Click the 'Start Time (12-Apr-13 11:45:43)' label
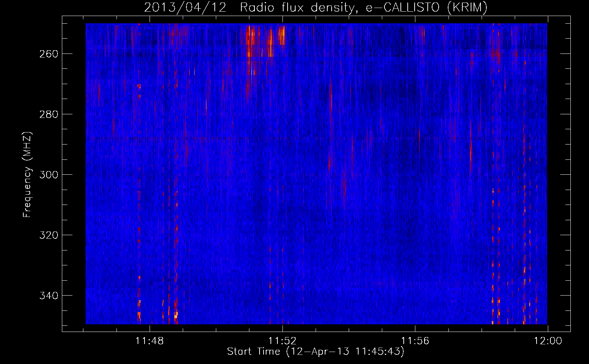 [316, 352]
